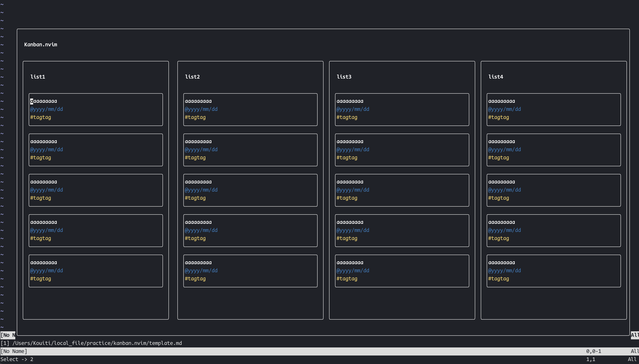Select the list1 column header
Screen dimensions: 639x364
tap(38, 77)
